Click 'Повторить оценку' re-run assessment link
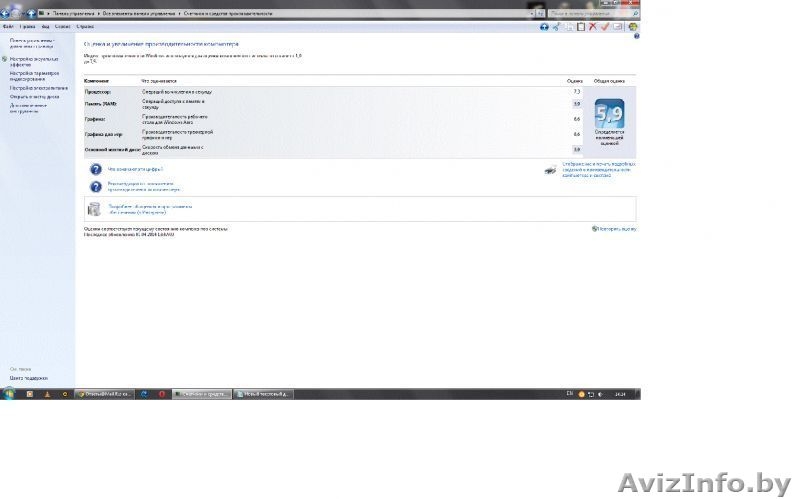The image size is (800, 499). click(x=617, y=229)
